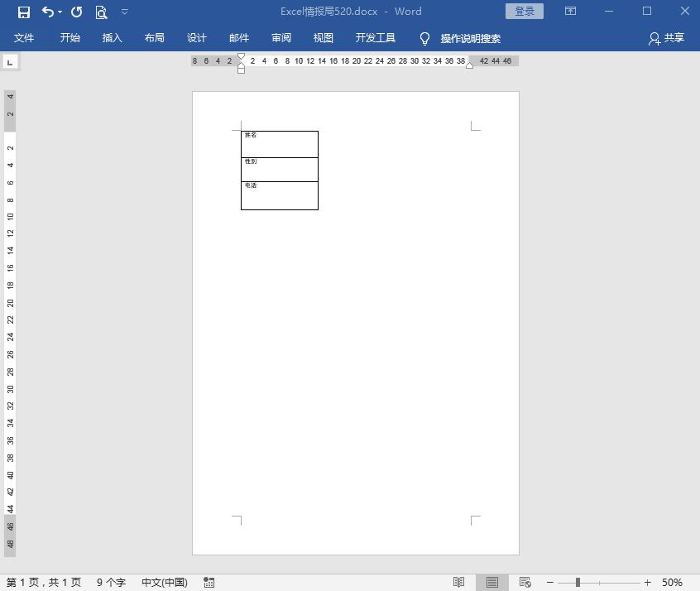
Task: Click the zoom in plus icon
Action: click(x=647, y=583)
